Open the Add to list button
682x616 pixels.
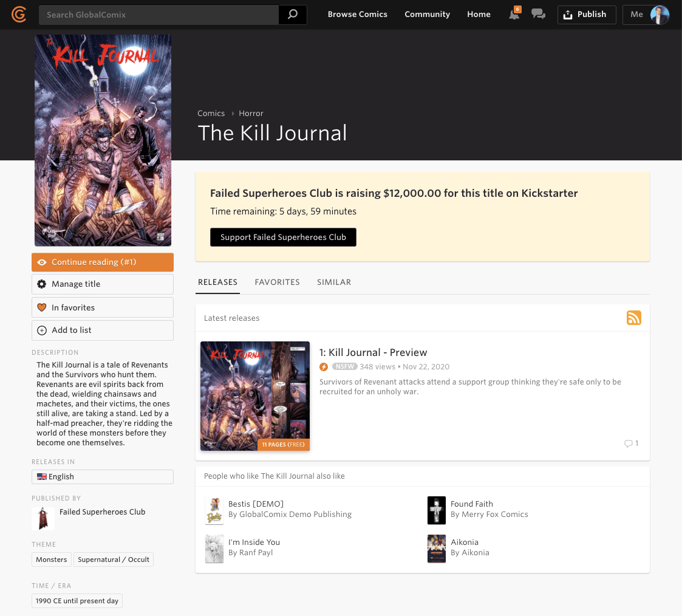tap(103, 330)
